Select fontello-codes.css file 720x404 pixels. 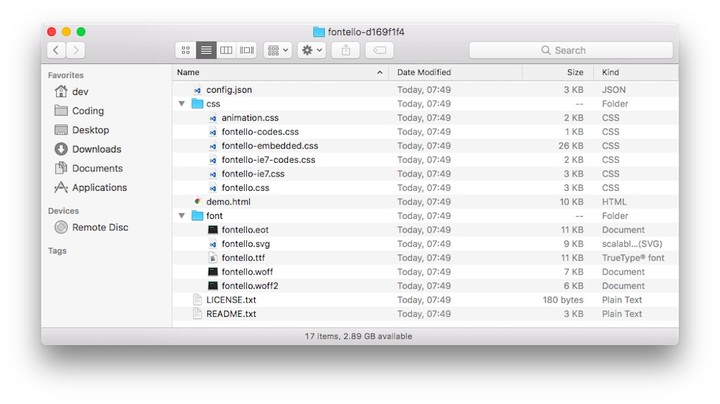point(260,132)
